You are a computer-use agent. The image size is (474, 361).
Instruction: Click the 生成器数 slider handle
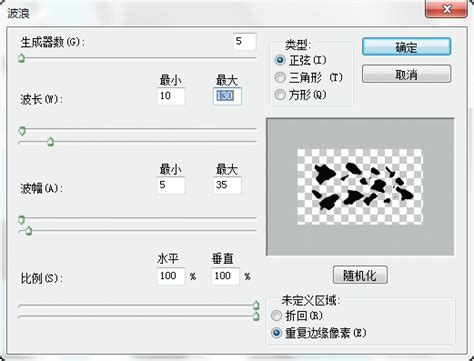point(22,58)
